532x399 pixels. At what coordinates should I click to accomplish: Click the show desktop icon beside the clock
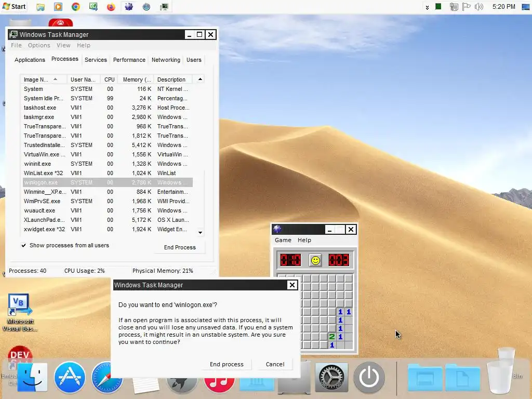(x=525, y=7)
